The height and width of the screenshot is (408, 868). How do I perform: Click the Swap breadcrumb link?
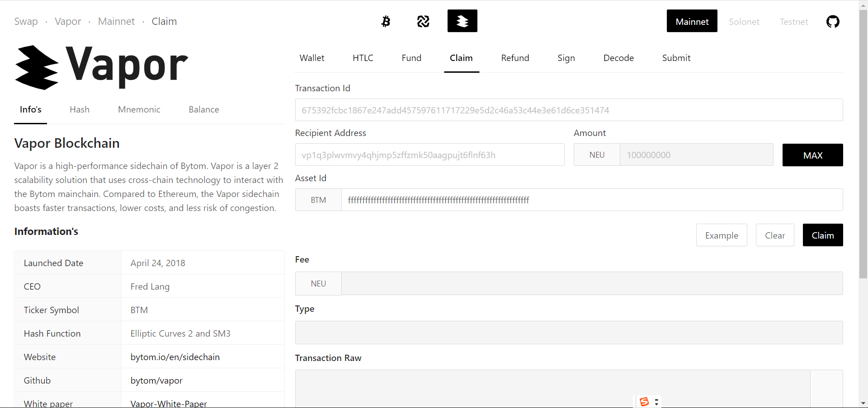coord(26,21)
